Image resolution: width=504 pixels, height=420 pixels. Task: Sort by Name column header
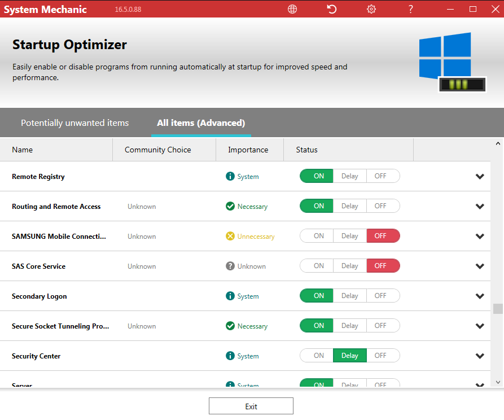(x=56, y=150)
